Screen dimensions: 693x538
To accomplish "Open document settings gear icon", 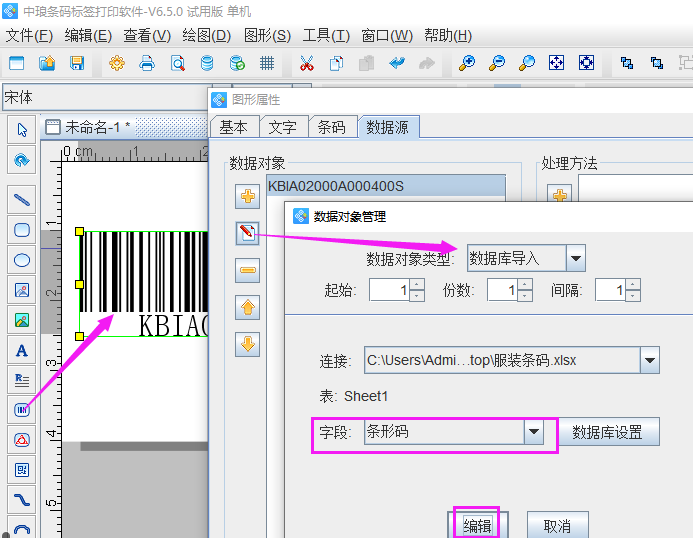I will point(117,63).
